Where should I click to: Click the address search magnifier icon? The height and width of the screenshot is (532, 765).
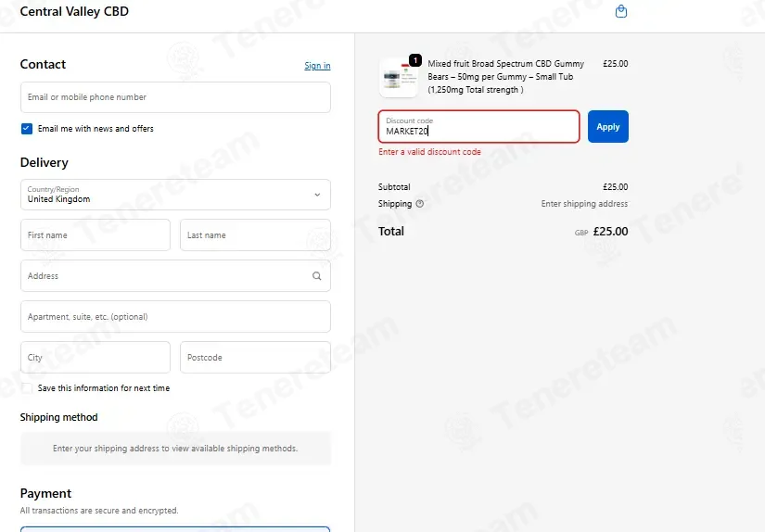click(x=316, y=276)
